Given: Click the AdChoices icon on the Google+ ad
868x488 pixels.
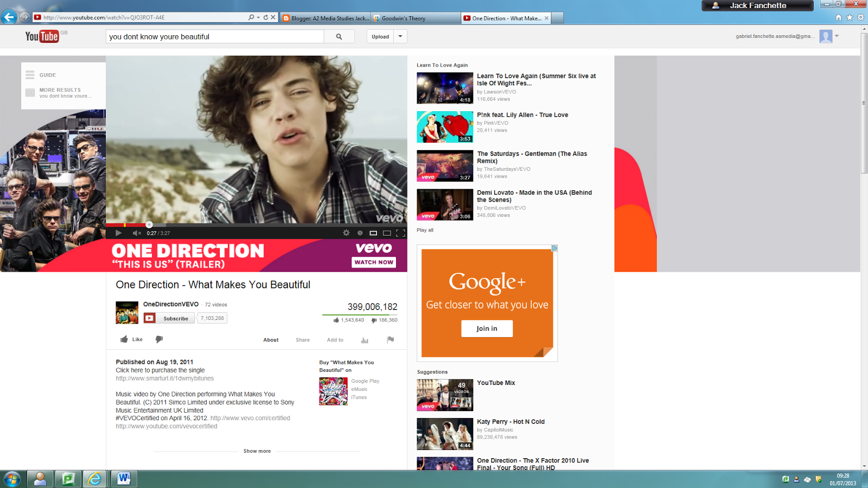Looking at the screenshot, I should click(554, 248).
